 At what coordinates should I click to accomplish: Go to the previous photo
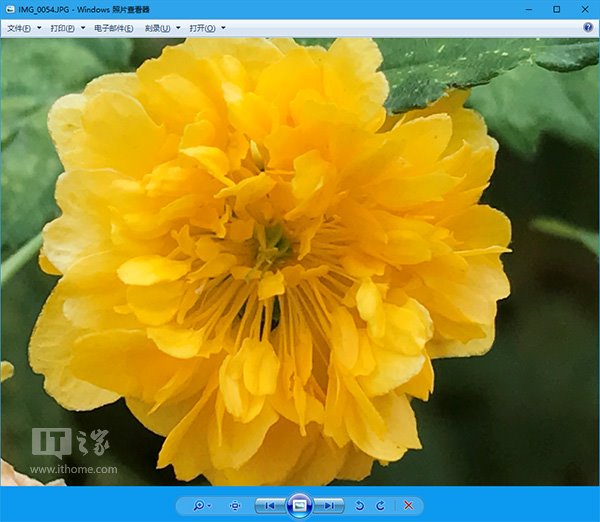[x=269, y=506]
